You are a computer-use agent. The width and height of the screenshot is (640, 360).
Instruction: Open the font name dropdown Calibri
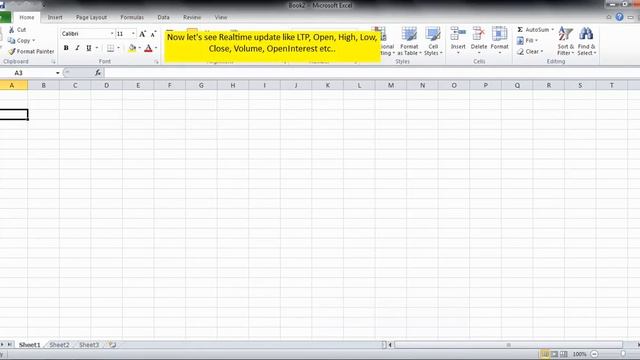click(x=112, y=34)
